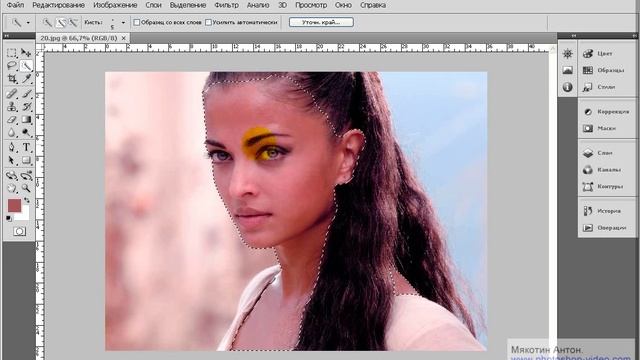Select the Blur tool
The height and width of the screenshot is (360, 640).
coord(11,133)
